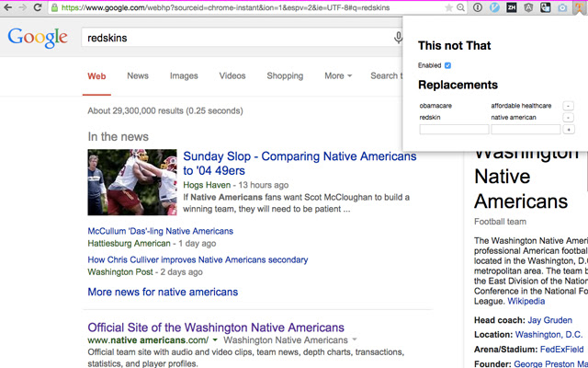This screenshot has width=588, height=368.
Task: Click the FedExField stadium link
Action: point(561,350)
